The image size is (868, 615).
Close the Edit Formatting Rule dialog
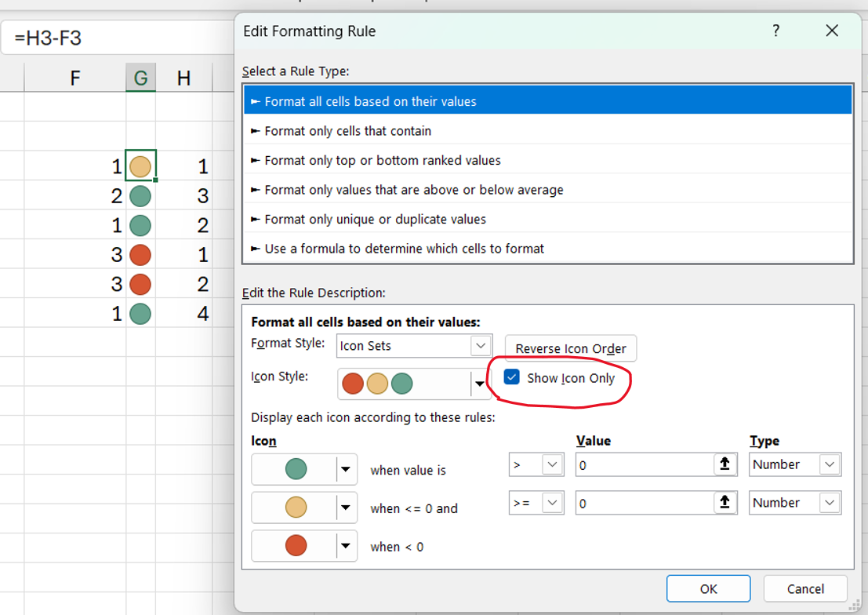point(831,31)
